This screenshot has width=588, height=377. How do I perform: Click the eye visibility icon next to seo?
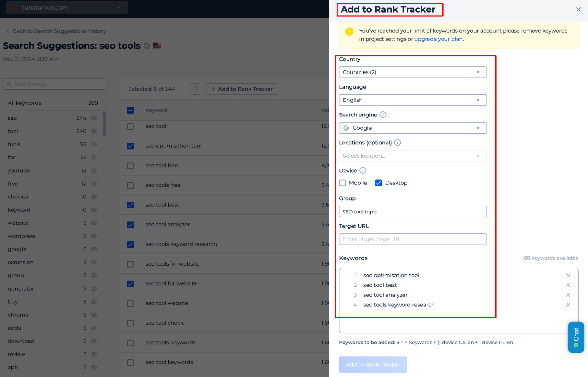click(94, 117)
